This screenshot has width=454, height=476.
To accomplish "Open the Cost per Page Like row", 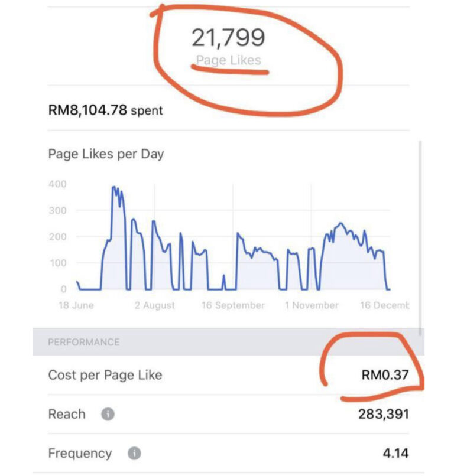I will [229, 375].
